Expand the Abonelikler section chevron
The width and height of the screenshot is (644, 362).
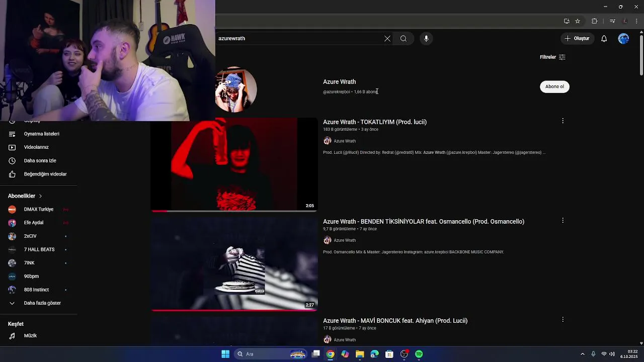click(x=40, y=196)
